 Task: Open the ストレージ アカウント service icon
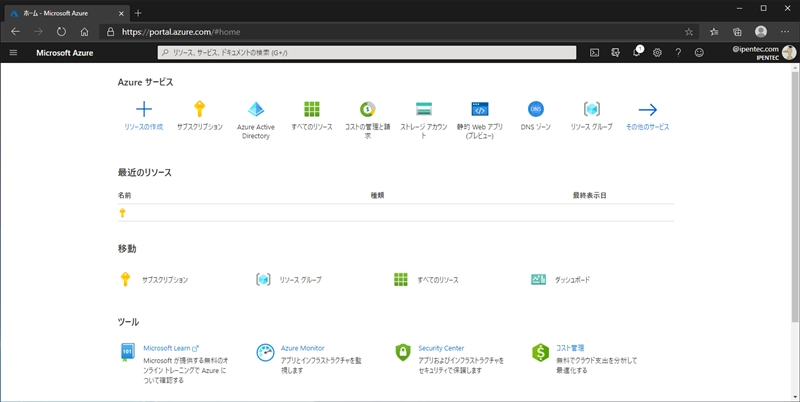coord(424,110)
